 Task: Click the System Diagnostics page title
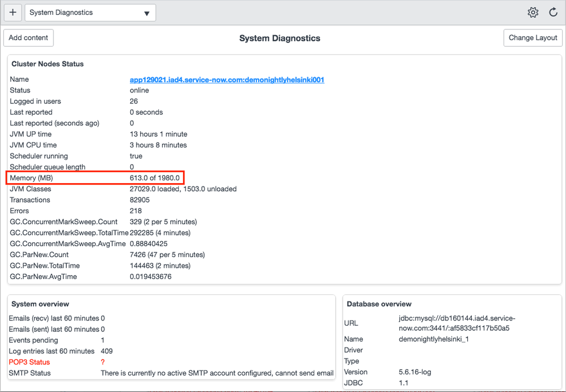(280, 39)
